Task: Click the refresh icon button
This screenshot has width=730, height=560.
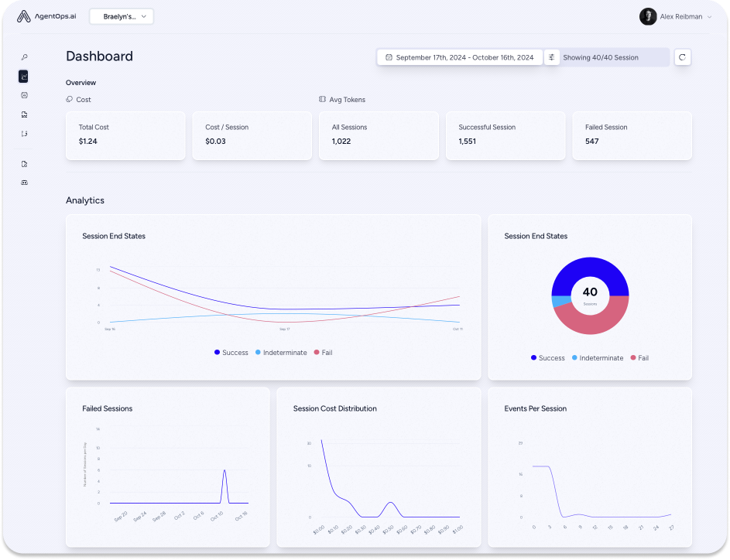Action: pyautogui.click(x=683, y=57)
